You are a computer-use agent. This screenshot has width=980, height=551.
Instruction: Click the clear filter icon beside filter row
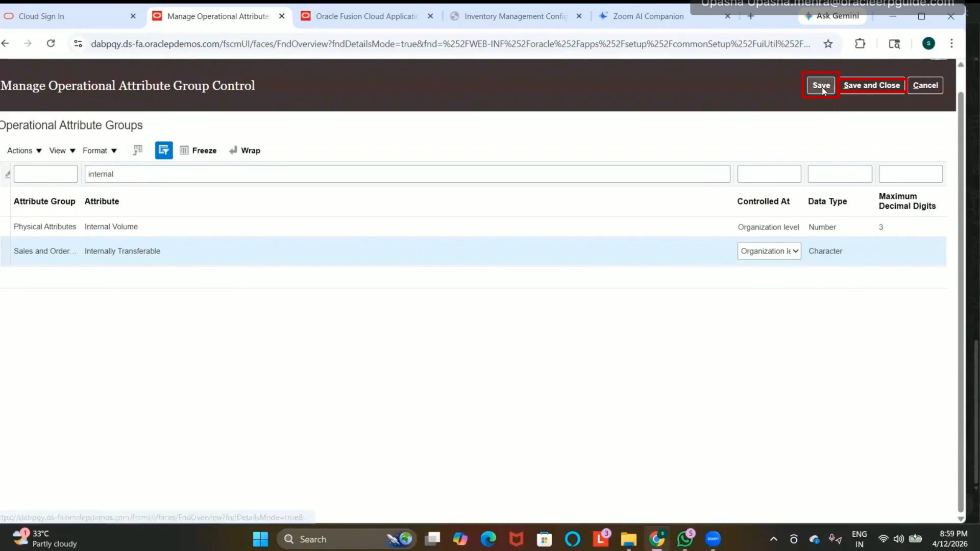tap(7, 174)
